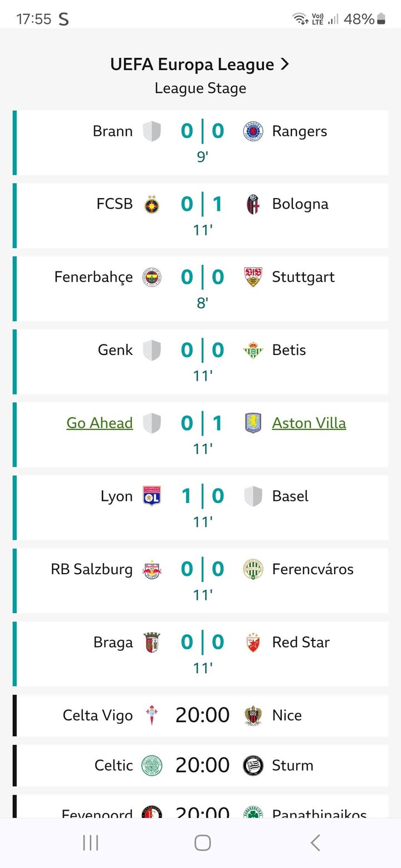Open the Android recent apps button
This screenshot has height=868, width=401.
(x=90, y=843)
